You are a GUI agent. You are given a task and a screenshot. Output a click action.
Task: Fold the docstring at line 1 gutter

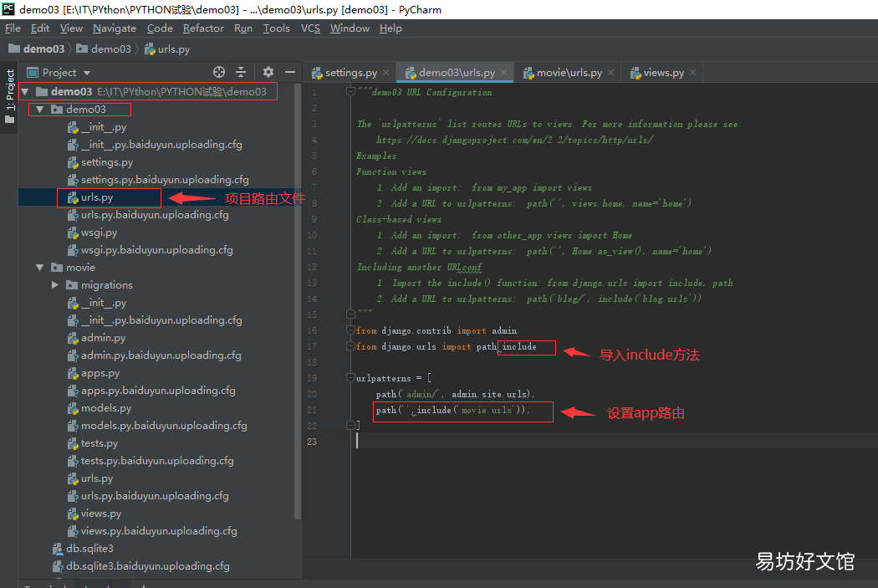(x=350, y=92)
